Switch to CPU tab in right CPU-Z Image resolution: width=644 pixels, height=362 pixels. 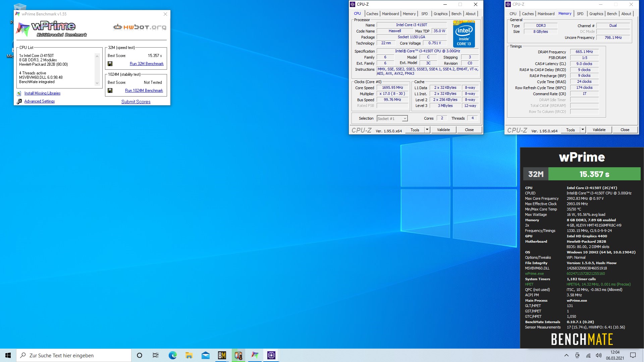coord(513,14)
